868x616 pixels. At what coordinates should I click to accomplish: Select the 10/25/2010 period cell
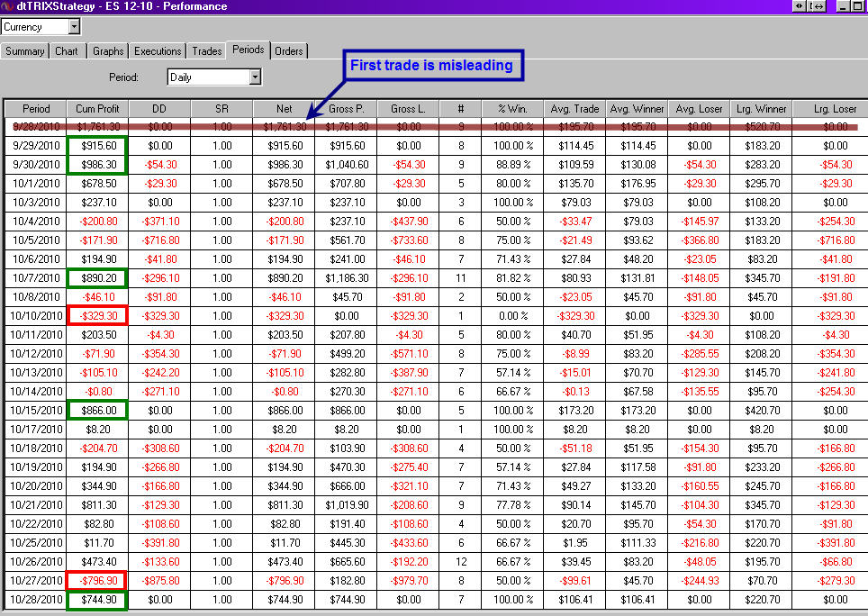pos(36,542)
